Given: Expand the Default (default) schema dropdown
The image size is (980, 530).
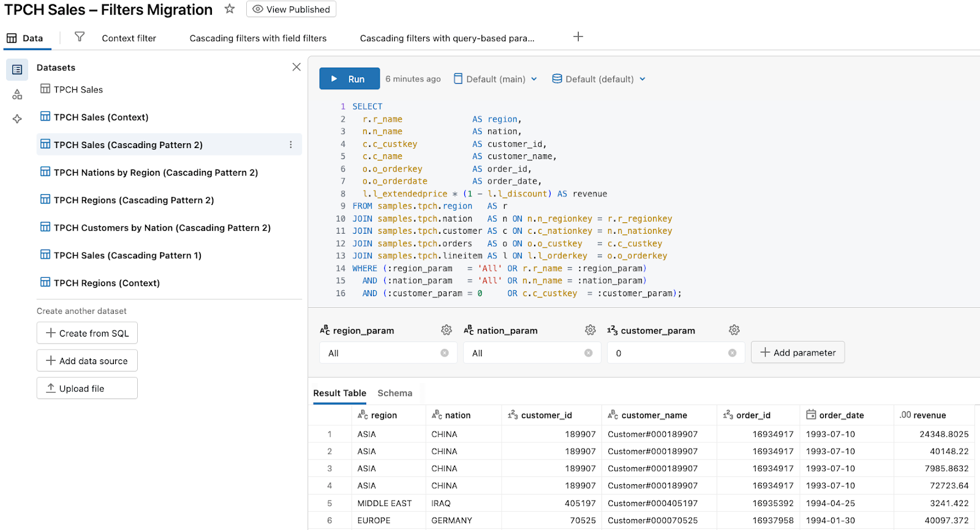Looking at the screenshot, I should click(643, 79).
